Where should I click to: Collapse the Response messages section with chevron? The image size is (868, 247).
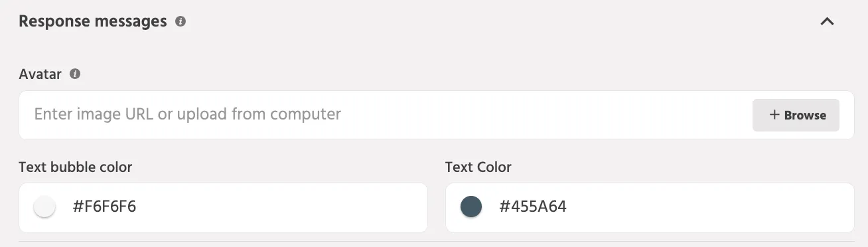(826, 22)
